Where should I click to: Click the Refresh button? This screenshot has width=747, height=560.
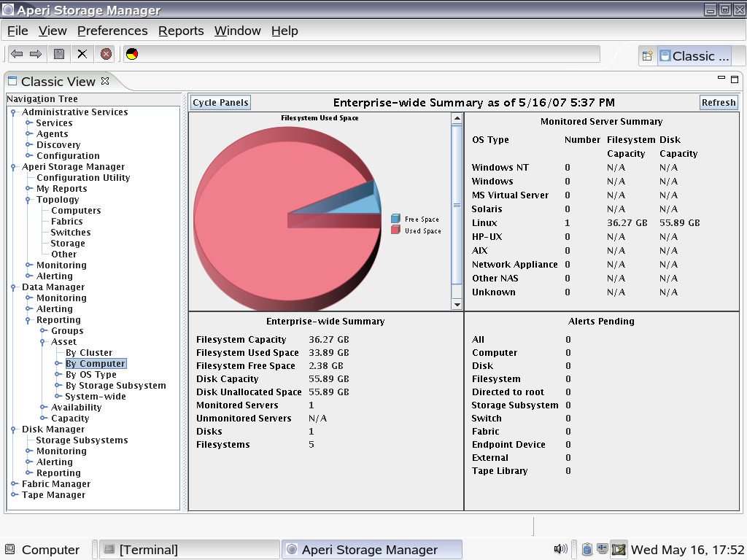click(718, 103)
